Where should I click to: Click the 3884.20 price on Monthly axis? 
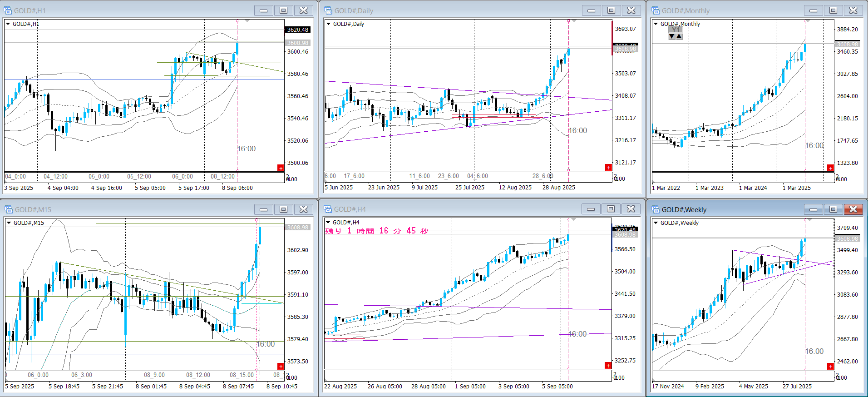(x=848, y=29)
